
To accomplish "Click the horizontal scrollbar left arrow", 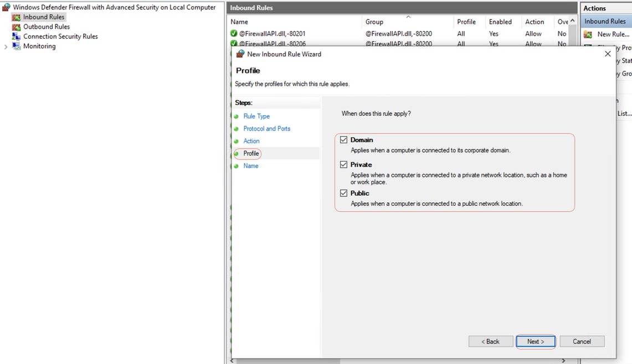I will (x=232, y=361).
